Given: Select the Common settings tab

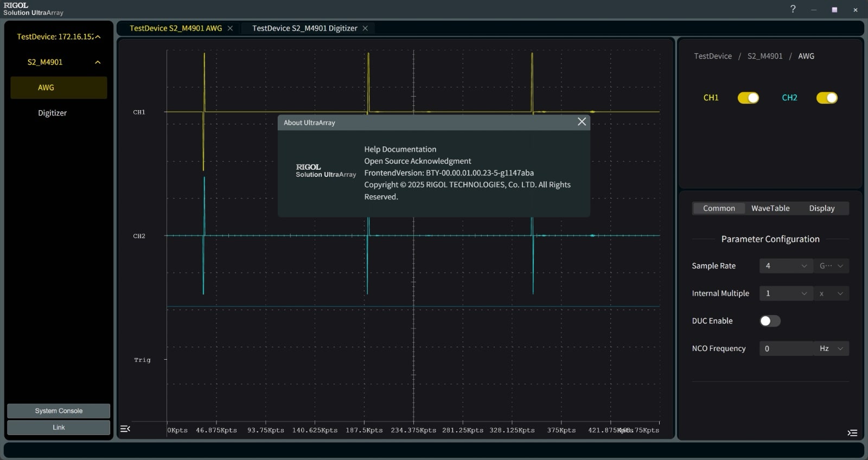Looking at the screenshot, I should 719,208.
